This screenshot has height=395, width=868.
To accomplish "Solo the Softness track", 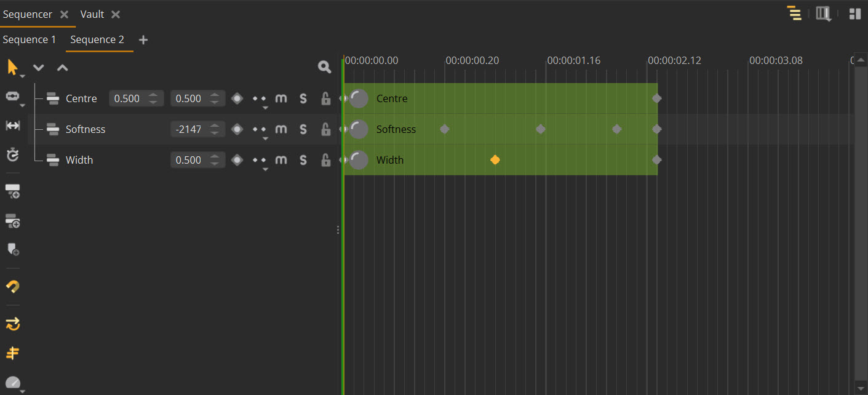I will coord(303,129).
